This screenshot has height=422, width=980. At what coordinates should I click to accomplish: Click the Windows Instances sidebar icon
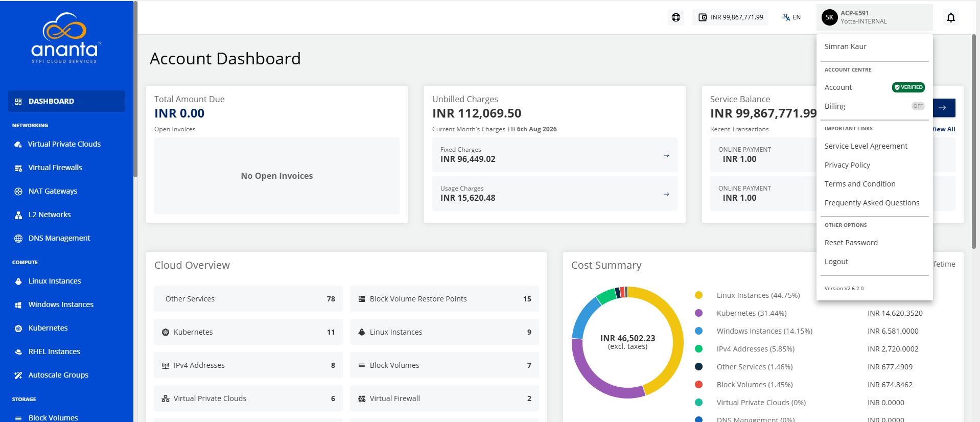coord(18,305)
